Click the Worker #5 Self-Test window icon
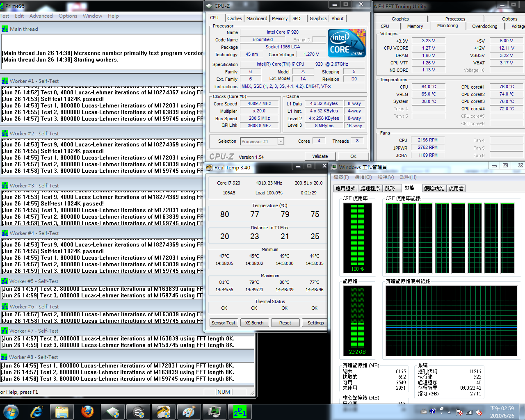The image size is (525, 420). (x=5, y=281)
